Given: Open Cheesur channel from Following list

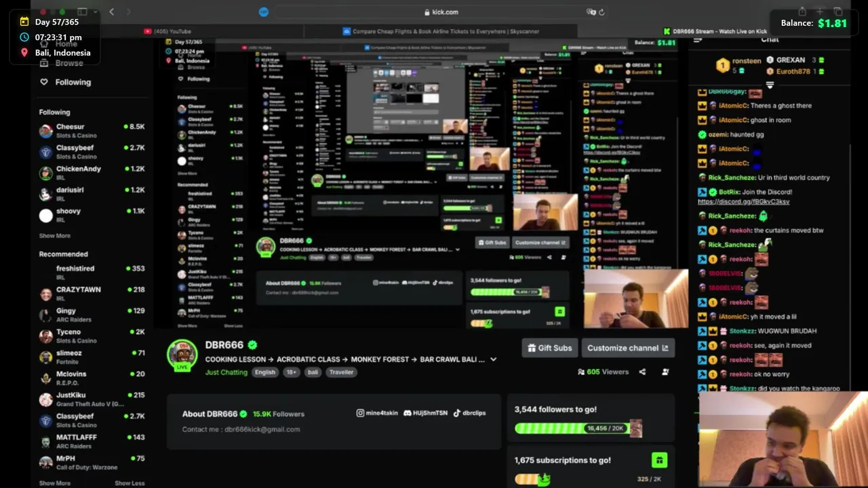Looking at the screenshot, I should [92, 131].
